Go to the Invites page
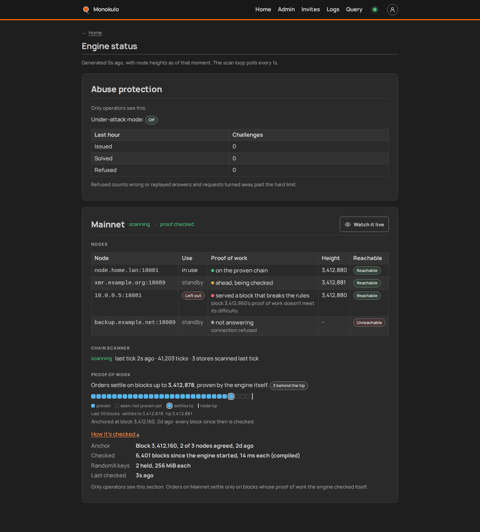The width and height of the screenshot is (480, 532). pos(310,10)
